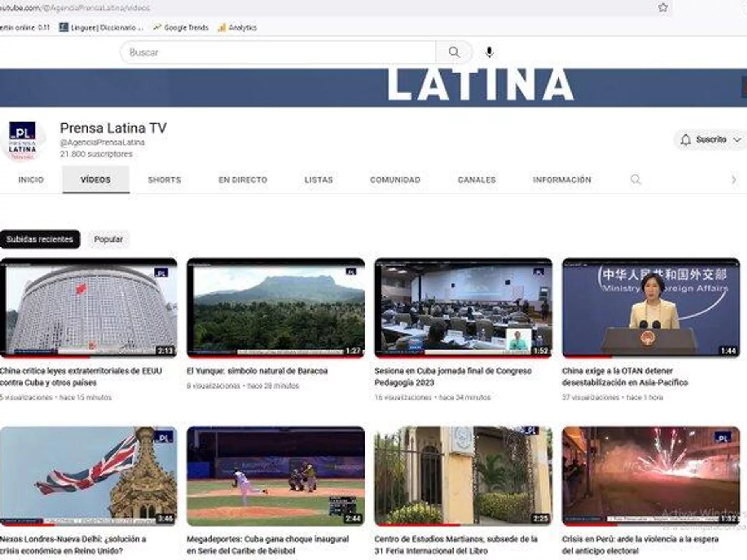
Task: Open the Google Trends bookmark
Action: pyautogui.click(x=181, y=28)
